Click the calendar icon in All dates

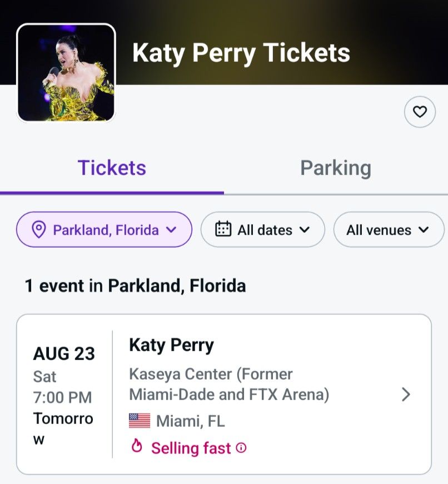223,229
